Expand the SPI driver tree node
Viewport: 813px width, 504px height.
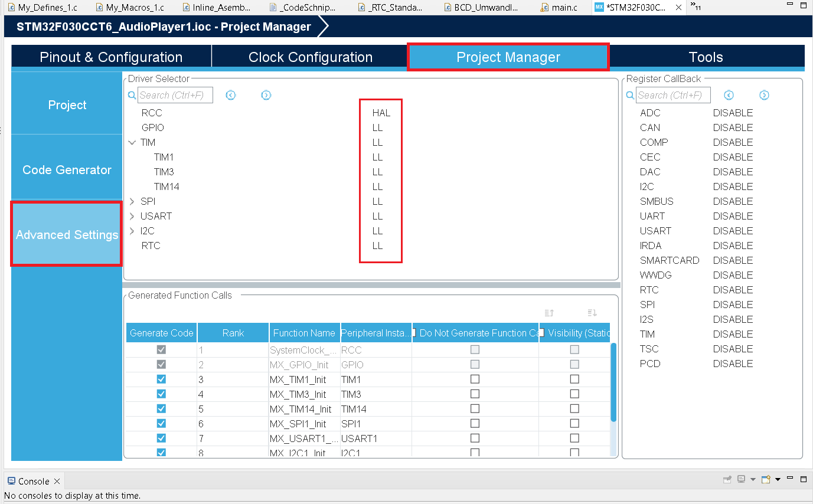[132, 201]
